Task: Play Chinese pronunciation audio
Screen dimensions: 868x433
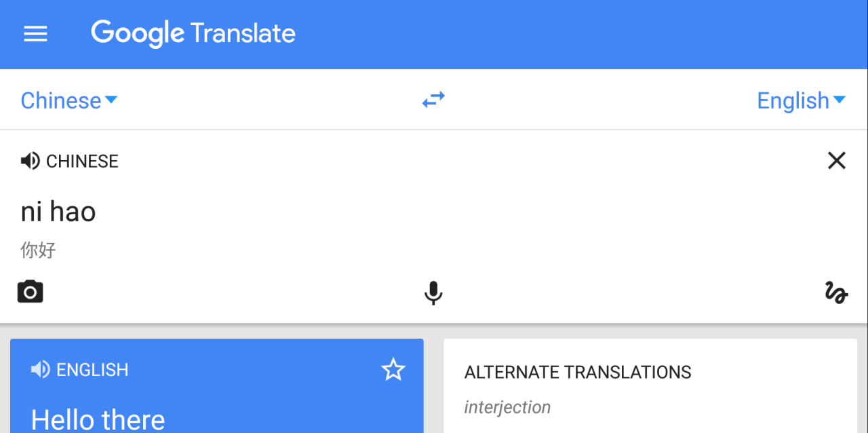Action: [30, 161]
